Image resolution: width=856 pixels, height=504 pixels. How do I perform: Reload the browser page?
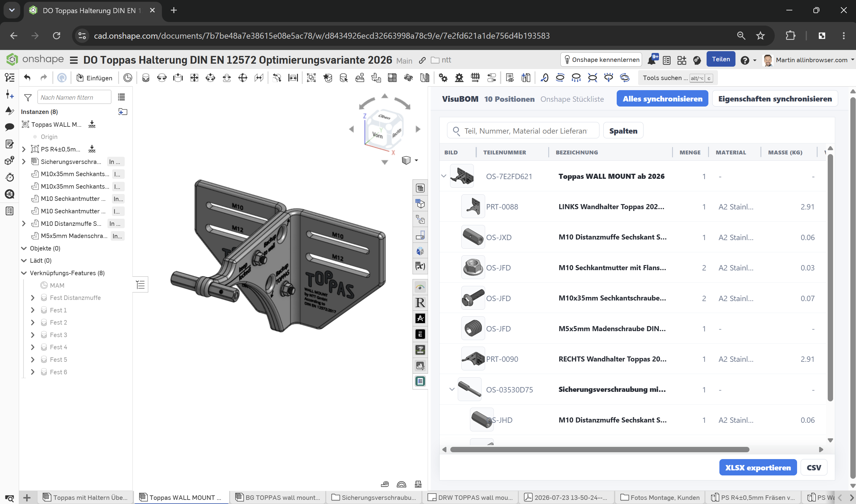pos(56,36)
